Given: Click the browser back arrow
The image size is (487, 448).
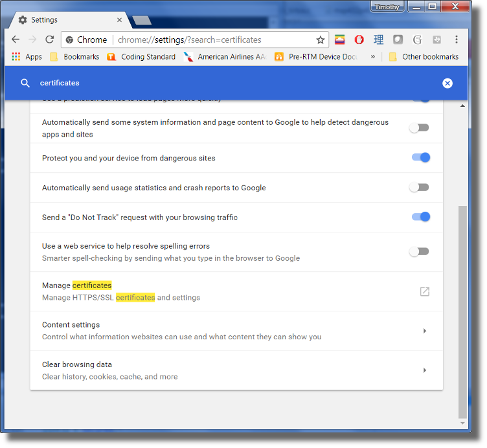Looking at the screenshot, I should pyautogui.click(x=16, y=39).
